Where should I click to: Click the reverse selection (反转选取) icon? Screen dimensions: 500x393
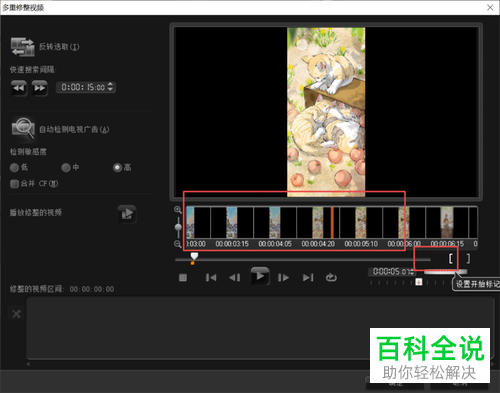coord(23,47)
